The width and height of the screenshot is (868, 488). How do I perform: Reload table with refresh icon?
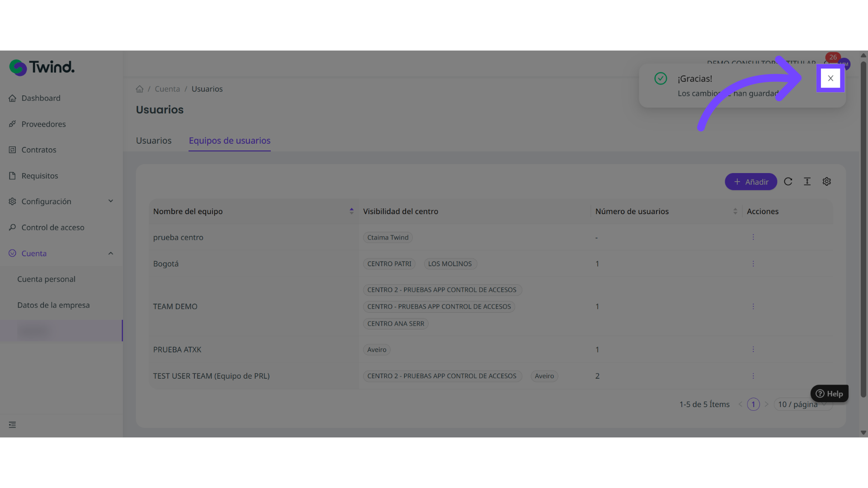pos(788,182)
